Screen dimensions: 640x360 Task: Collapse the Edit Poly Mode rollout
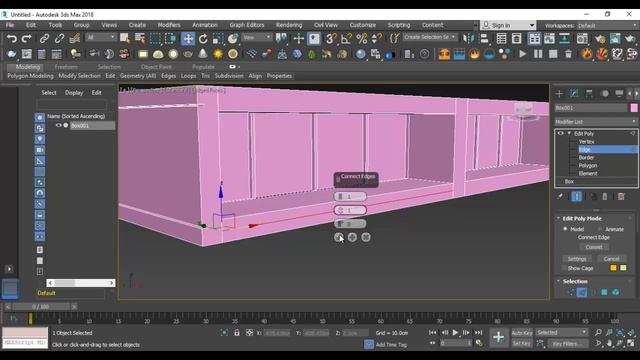pos(558,218)
